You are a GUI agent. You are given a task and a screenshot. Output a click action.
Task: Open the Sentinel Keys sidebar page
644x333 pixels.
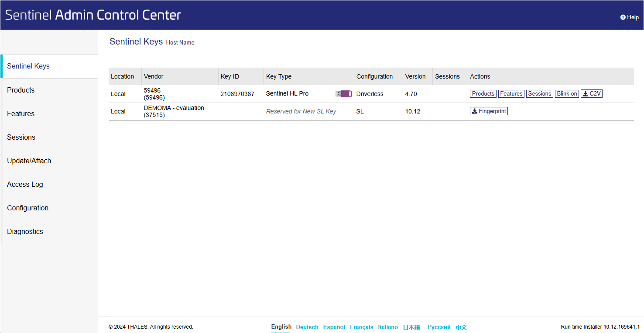[49, 66]
